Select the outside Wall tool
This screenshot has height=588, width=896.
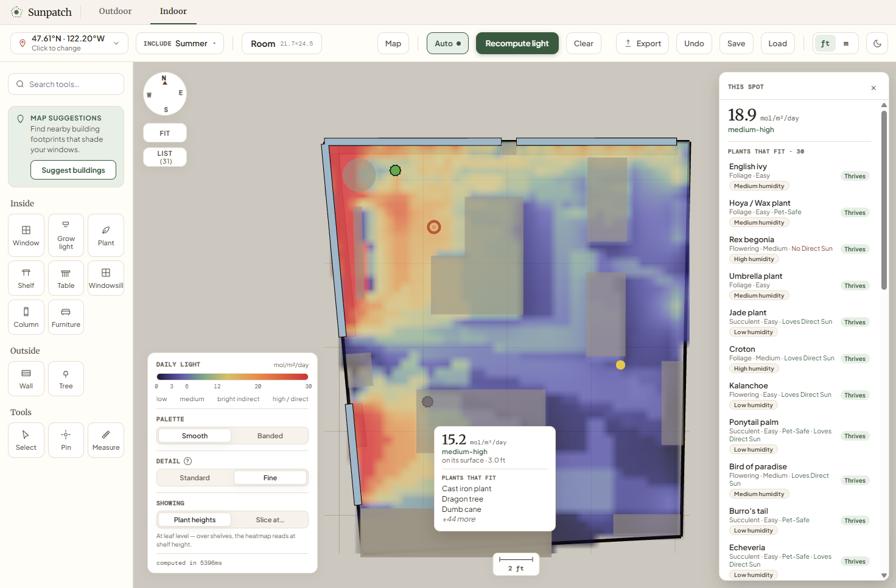26,379
